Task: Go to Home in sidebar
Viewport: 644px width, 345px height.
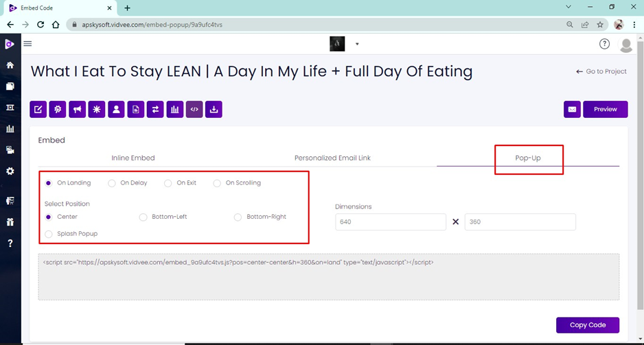Action: [10, 65]
